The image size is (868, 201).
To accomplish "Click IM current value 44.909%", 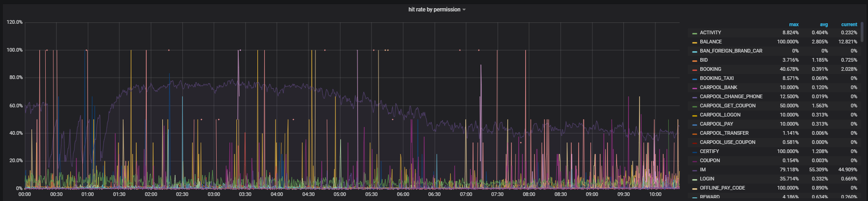I will 847,169.
